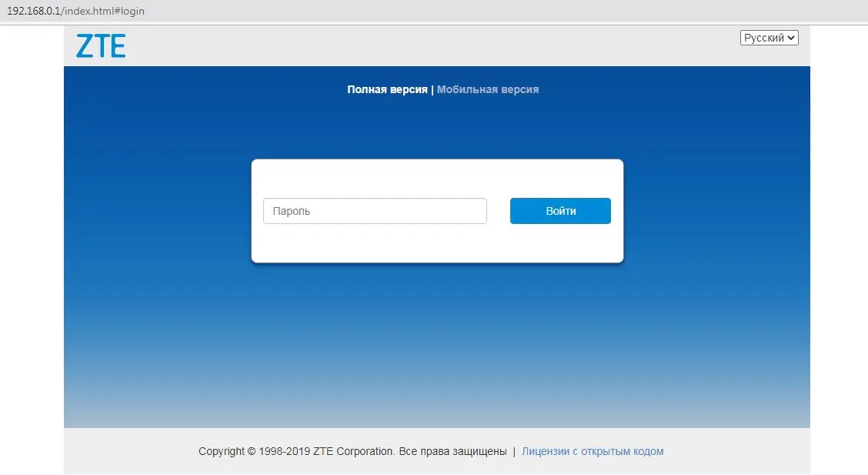
Task: Focus the Пароль password field
Action: click(x=375, y=211)
